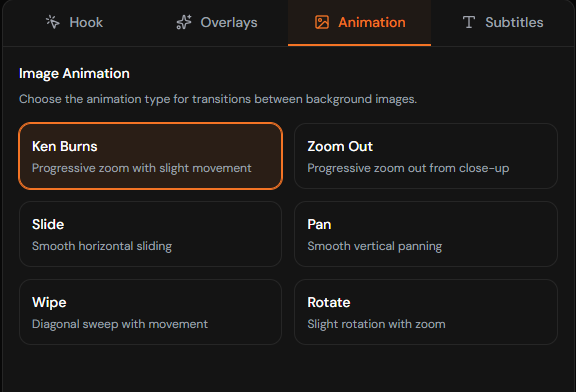Image resolution: width=576 pixels, height=392 pixels.
Task: Click the Image Animation heading
Action: [74, 73]
